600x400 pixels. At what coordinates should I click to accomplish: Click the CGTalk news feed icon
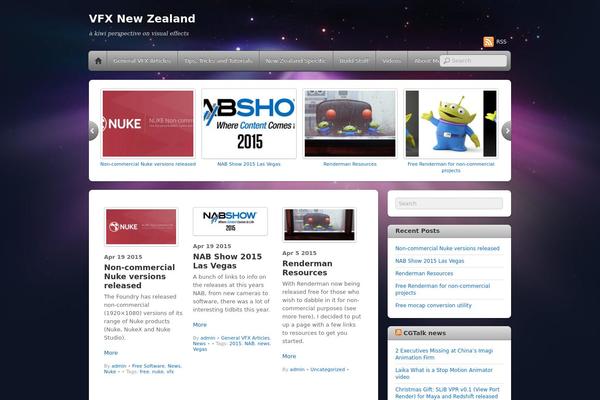coord(398,333)
